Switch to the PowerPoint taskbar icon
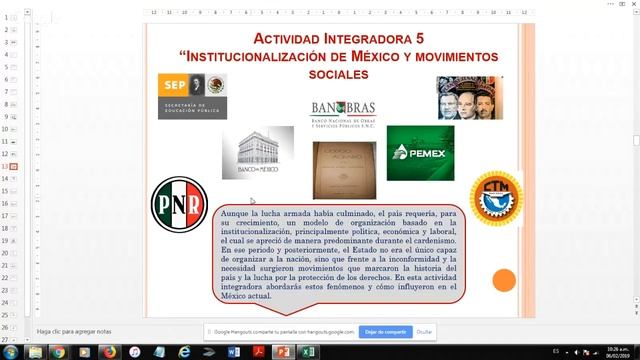The height and width of the screenshot is (360, 640). (283, 352)
